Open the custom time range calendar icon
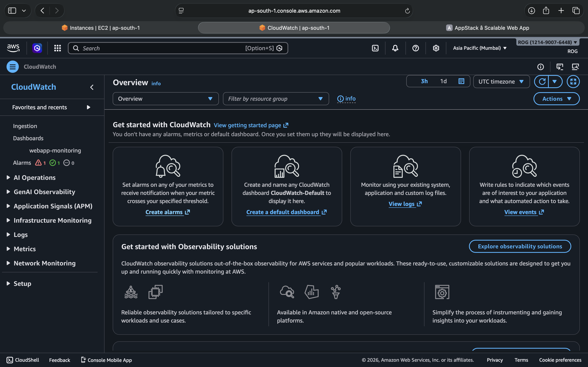 [x=461, y=81]
